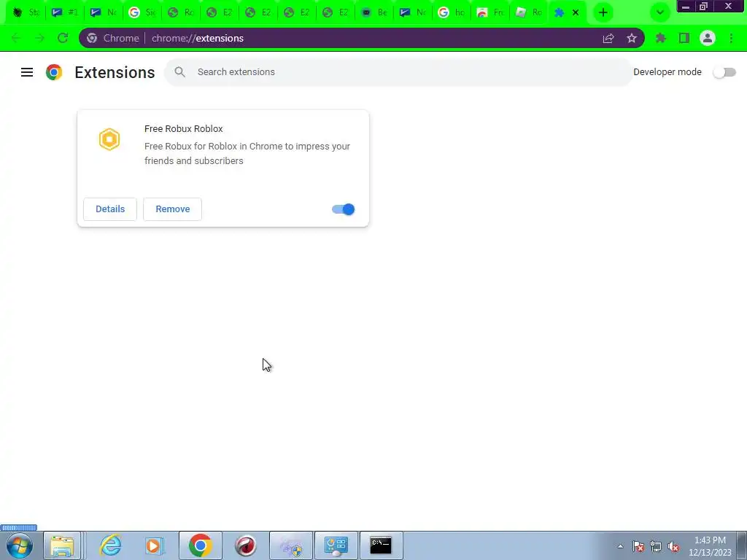Switch to the first 'Sta' tab
Image resolution: width=747 pixels, height=560 pixels.
(26, 12)
